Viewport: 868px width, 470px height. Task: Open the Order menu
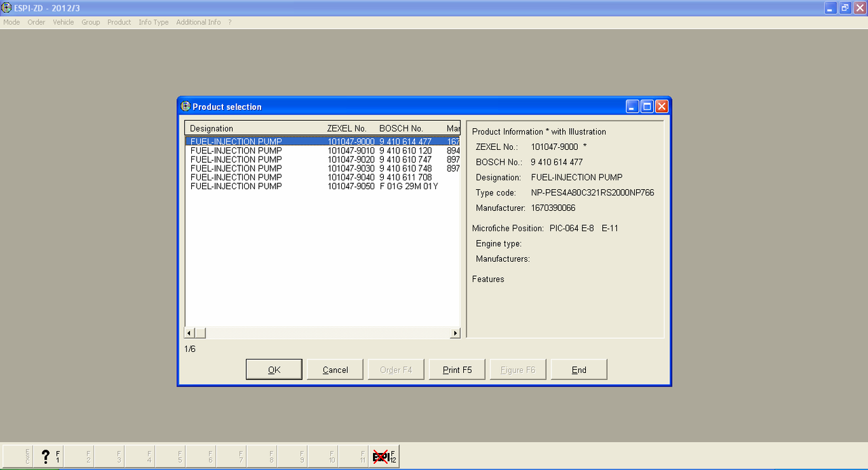tap(37, 22)
